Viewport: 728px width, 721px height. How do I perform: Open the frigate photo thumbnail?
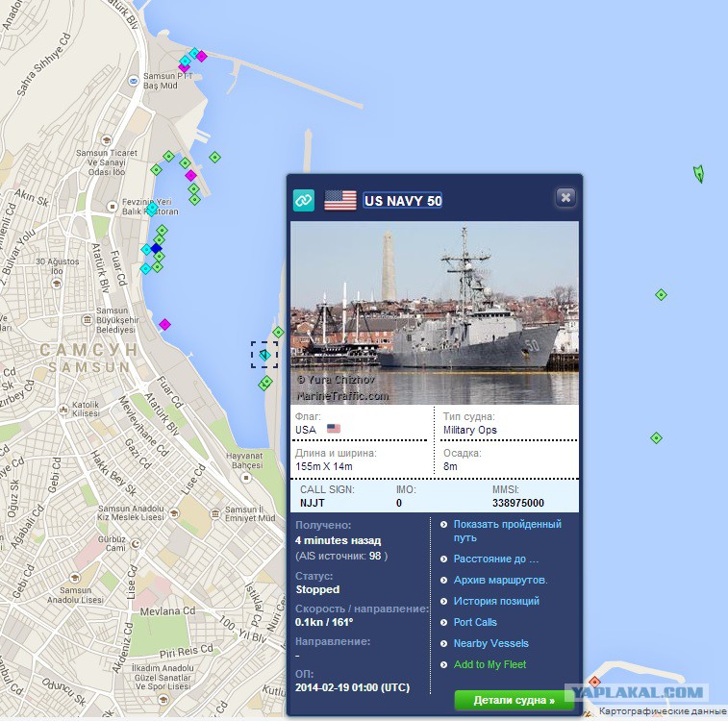pyautogui.click(x=435, y=312)
